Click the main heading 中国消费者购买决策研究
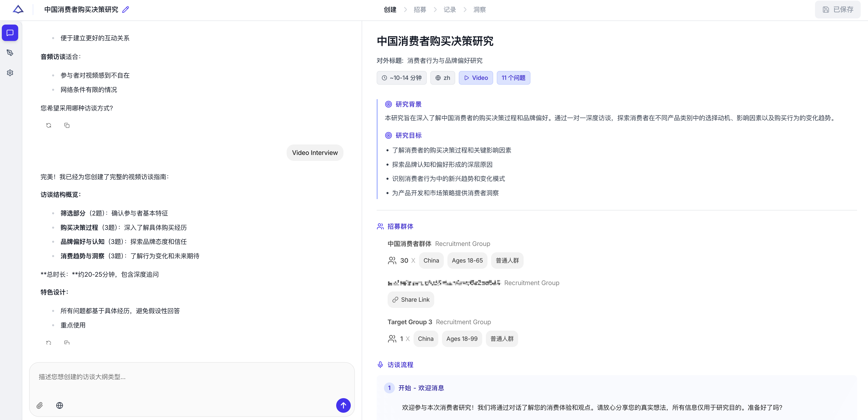868x420 pixels. click(x=435, y=41)
